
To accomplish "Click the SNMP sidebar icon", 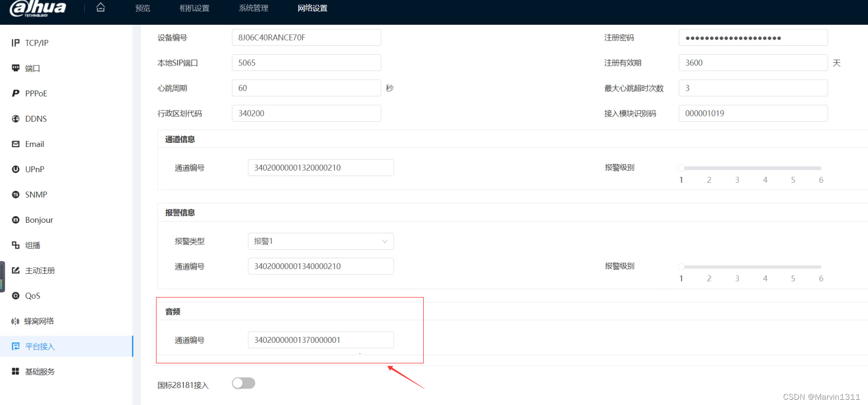I will 16,194.
